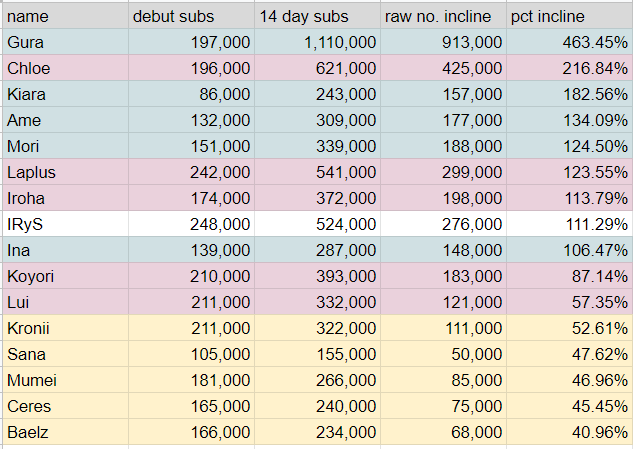Select Mori's 124.50% cell
Viewport: 633px width, 449px height.
click(x=569, y=146)
